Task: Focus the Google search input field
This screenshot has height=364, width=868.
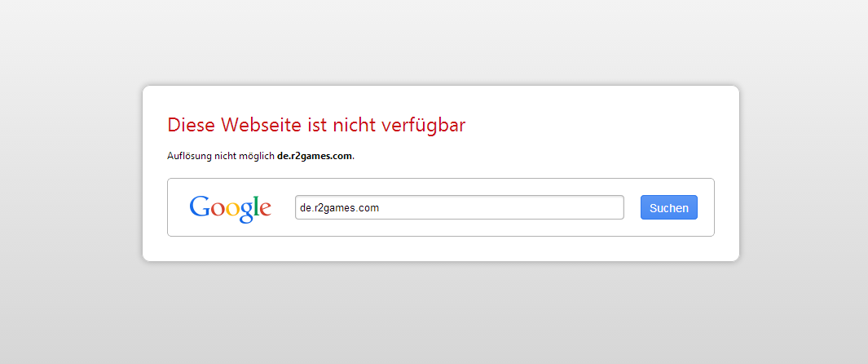Action: click(x=459, y=207)
